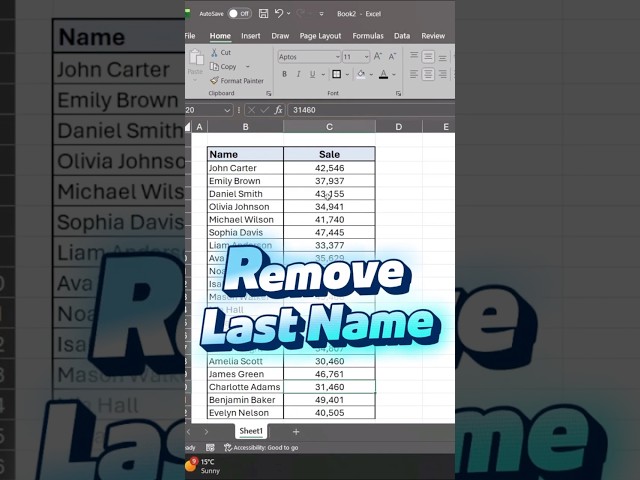Screen dimensions: 640x480
Task: Switch to the Page Layout ribbon tab
Action: click(320, 36)
